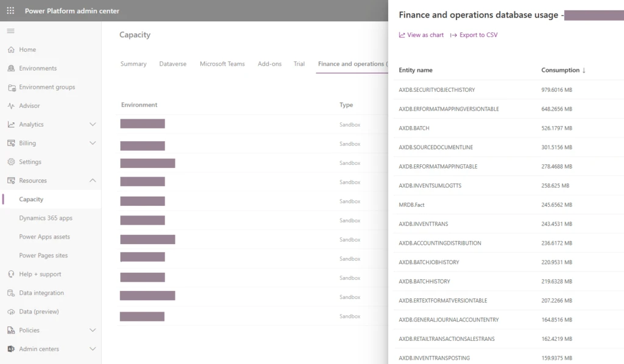
Task: Expand the Analytics section
Action: point(93,124)
